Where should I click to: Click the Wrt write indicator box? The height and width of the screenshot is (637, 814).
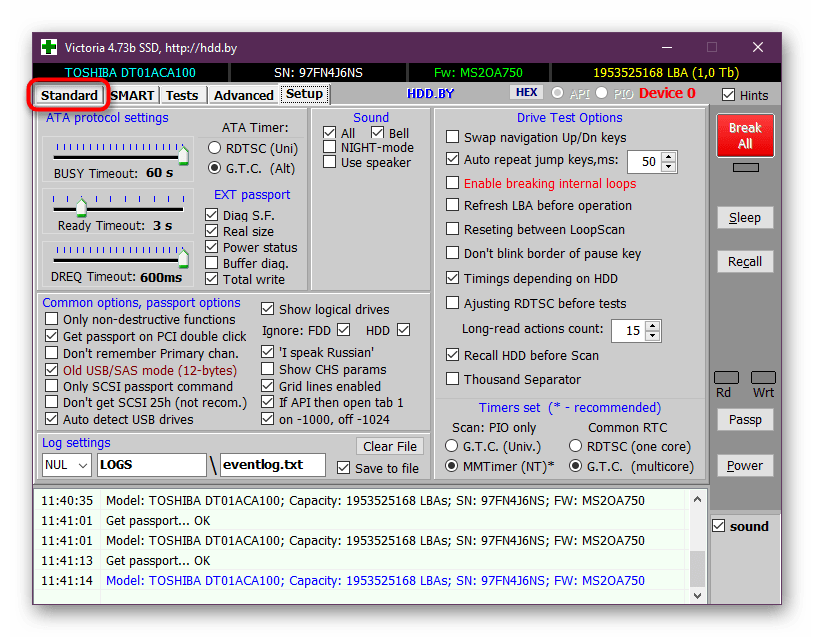(763, 377)
